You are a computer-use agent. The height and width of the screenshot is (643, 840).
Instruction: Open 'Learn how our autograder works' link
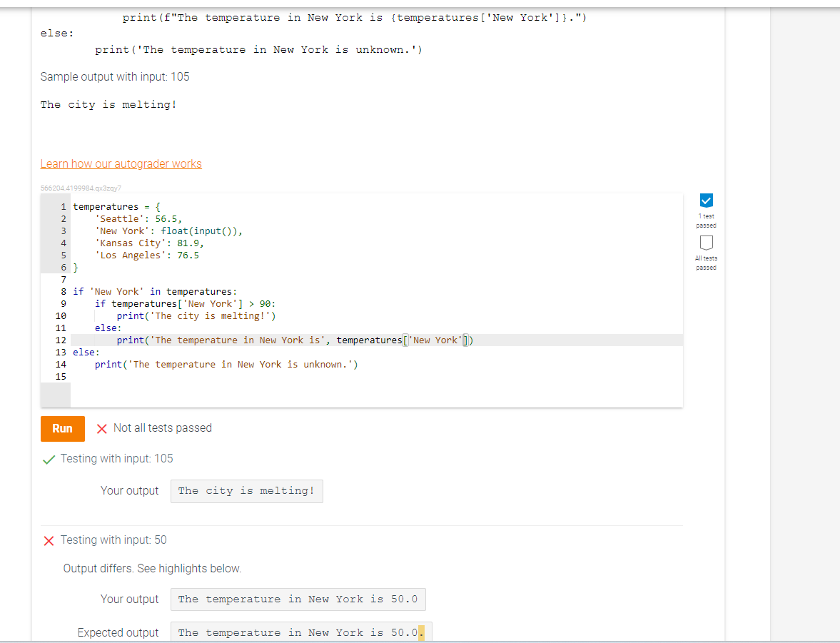point(121,164)
